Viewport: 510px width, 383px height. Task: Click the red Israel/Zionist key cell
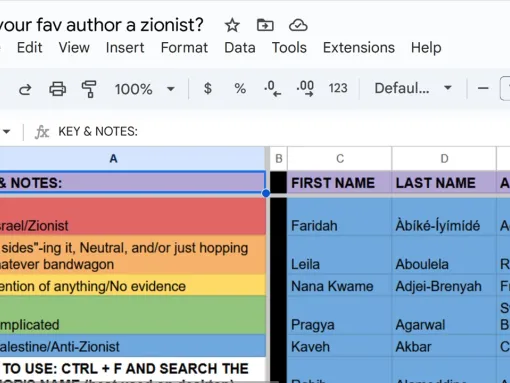[x=133, y=216]
